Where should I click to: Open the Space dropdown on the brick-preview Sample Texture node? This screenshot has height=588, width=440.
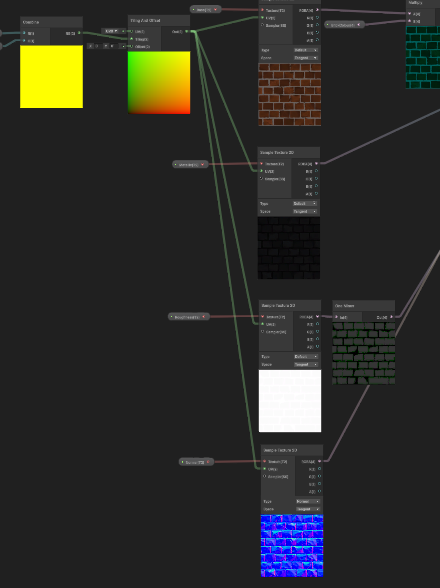coord(306,58)
